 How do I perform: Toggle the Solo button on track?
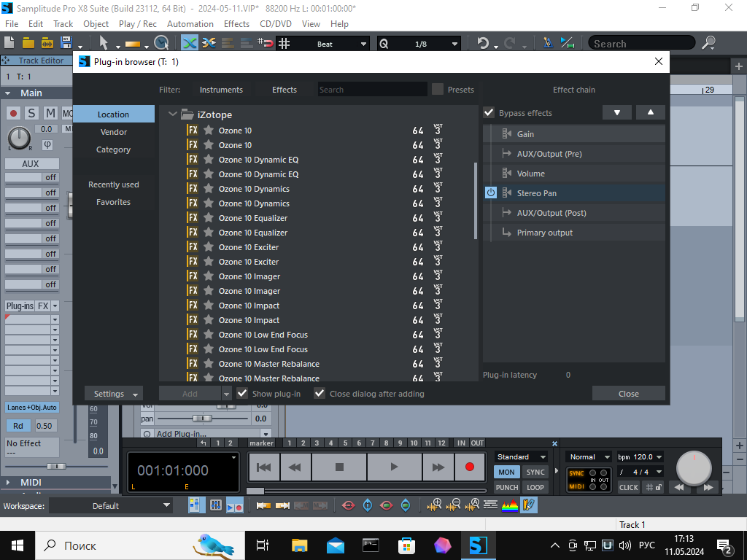31,113
